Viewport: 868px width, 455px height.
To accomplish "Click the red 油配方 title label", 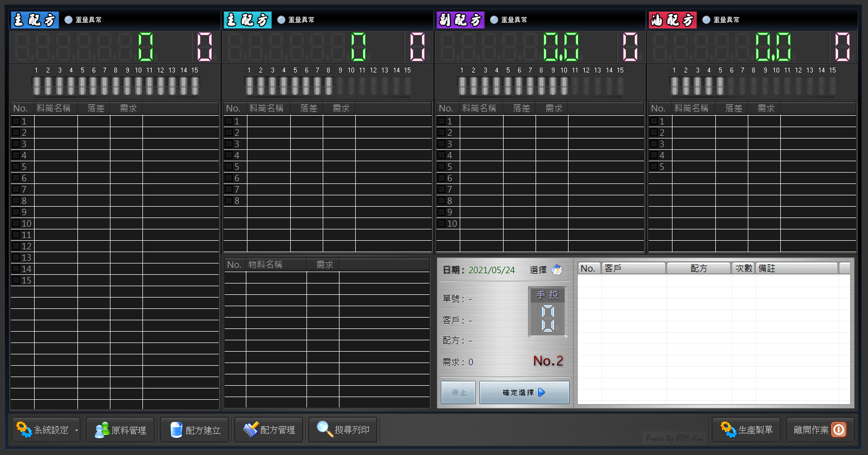I will 673,20.
